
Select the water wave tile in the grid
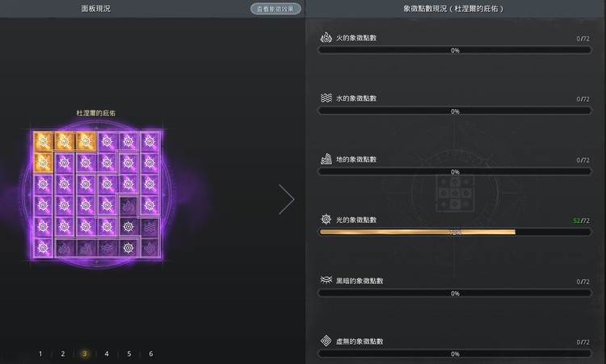tap(149, 227)
